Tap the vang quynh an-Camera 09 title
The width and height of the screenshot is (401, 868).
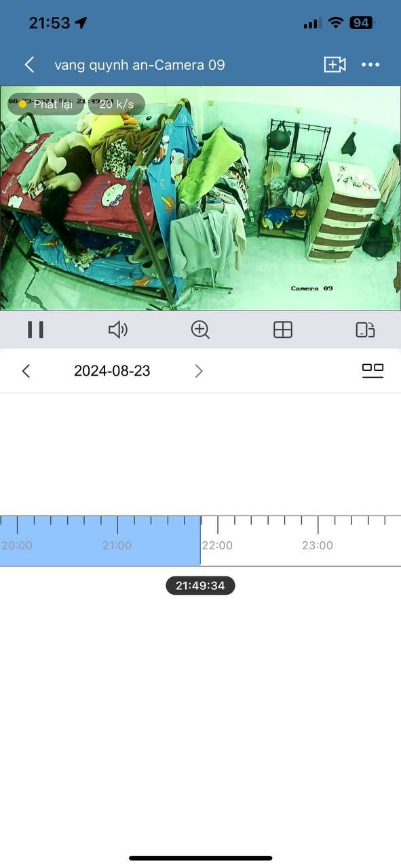140,65
